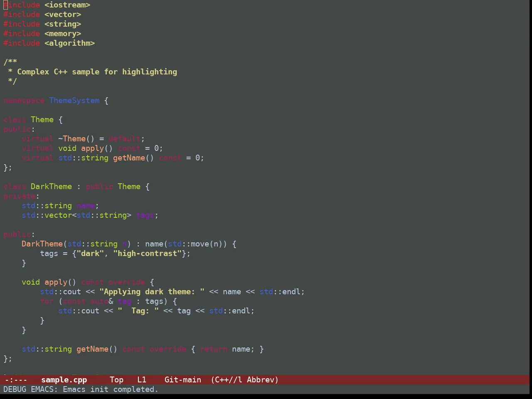Click the namespace keyword

pyautogui.click(x=24, y=101)
